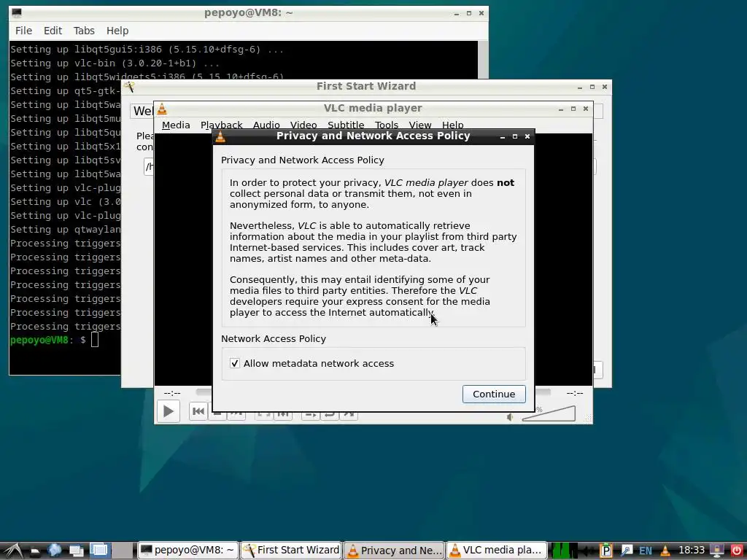Click terminal line 'Setting up vlc-bin (3.0.20-1+b1)'
This screenshot has width=747, height=560.
click(115, 63)
